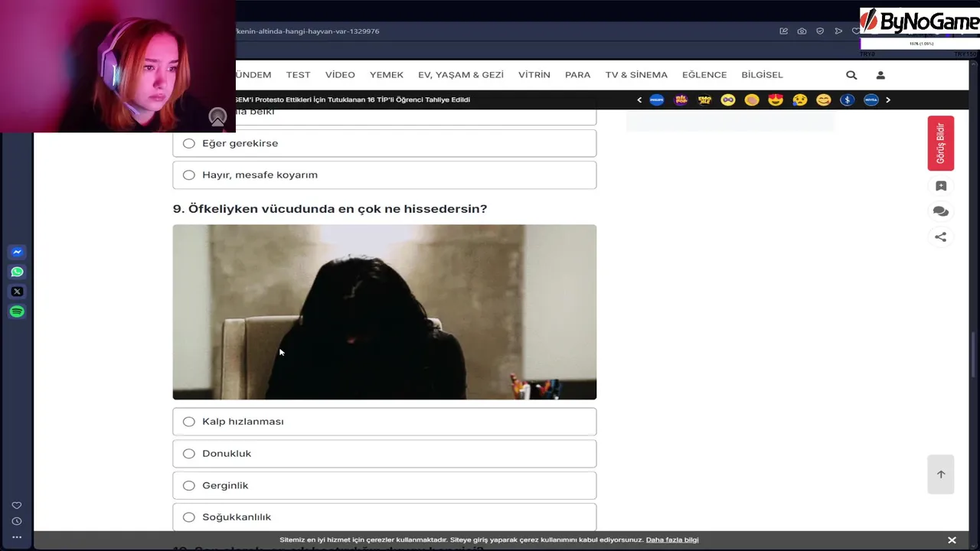This screenshot has height=551, width=980.
Task: Open the sidebar history clock icon
Action: point(17,521)
